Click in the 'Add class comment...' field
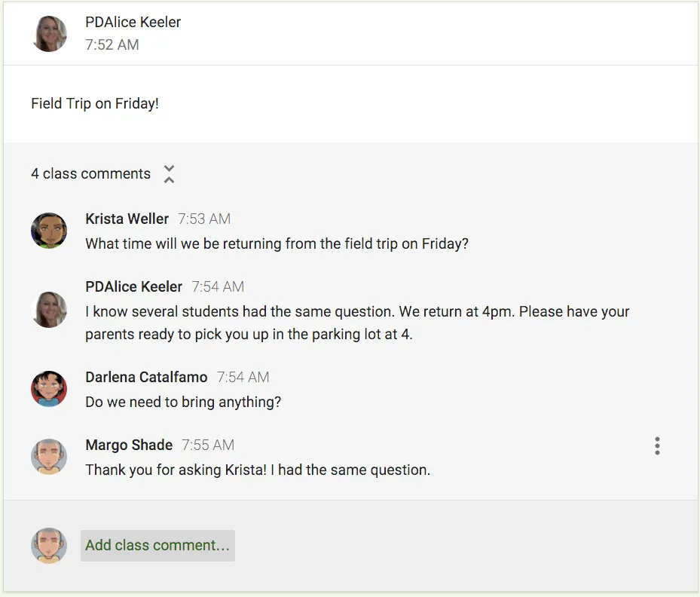Image resolution: width=700 pixels, height=597 pixels. point(157,546)
